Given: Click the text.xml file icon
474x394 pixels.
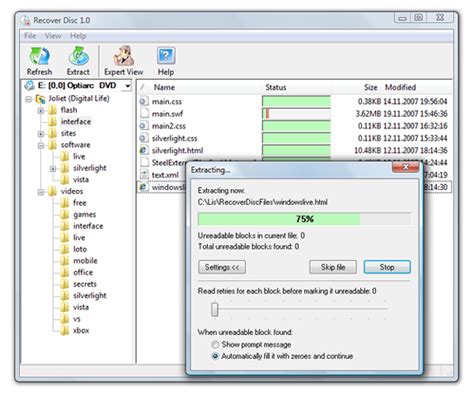Looking at the screenshot, I should 144,175.
